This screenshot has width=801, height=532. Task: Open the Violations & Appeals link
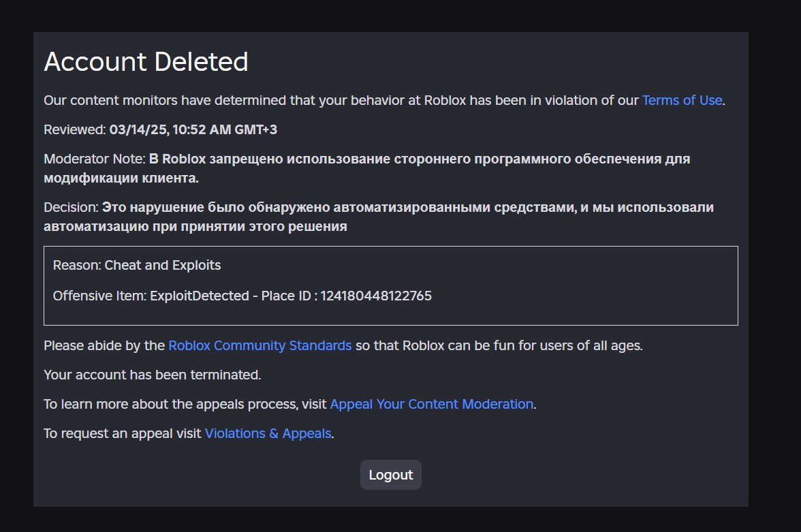268,433
